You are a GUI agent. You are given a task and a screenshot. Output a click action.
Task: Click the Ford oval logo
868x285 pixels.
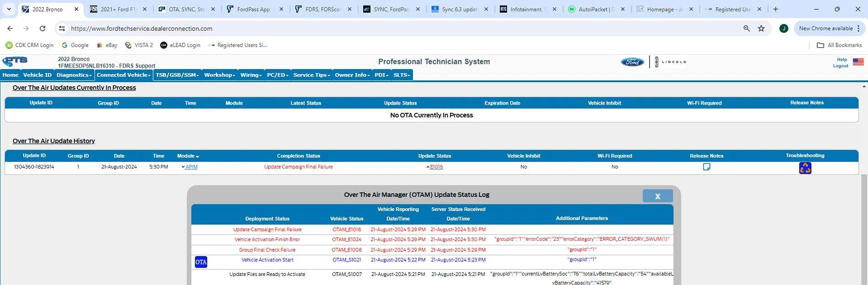click(632, 62)
